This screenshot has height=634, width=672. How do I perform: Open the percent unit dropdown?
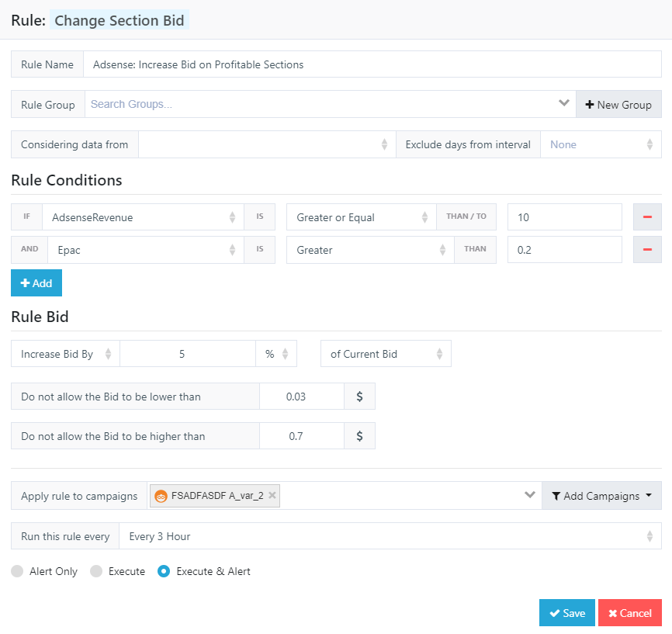pyautogui.click(x=276, y=354)
